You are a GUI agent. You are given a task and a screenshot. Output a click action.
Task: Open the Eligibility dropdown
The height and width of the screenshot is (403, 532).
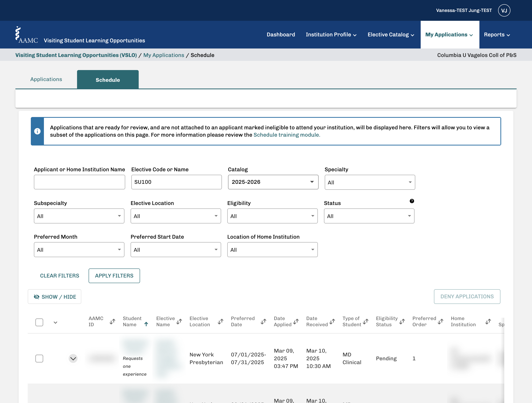tap(272, 216)
